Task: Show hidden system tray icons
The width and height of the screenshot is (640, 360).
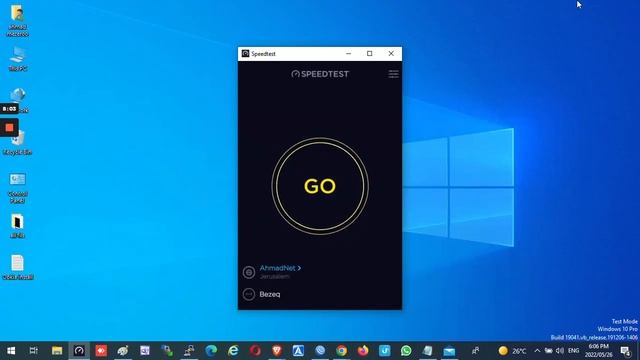Action: [537, 351]
